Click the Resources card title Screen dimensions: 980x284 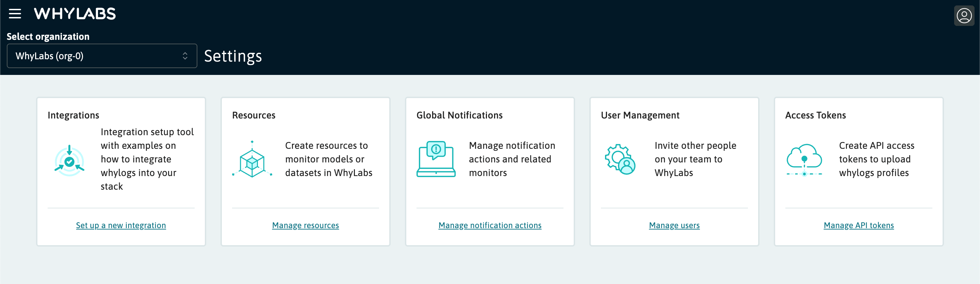coord(254,115)
